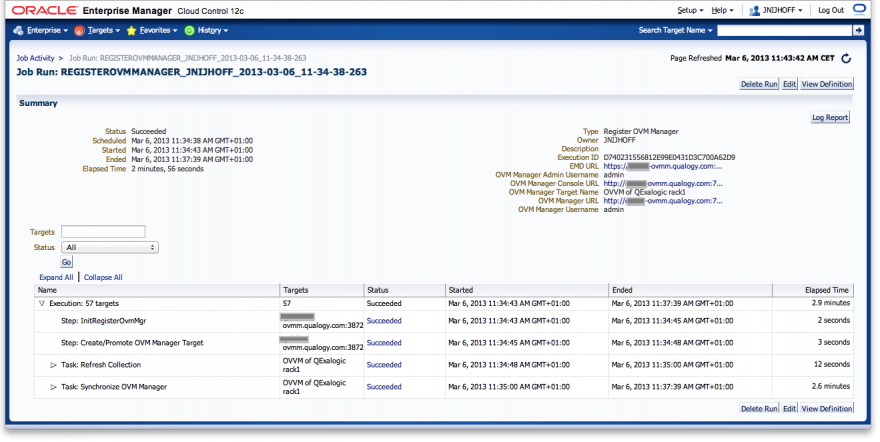This screenshot has height=442, width=880.
Task: Click the History clock icon
Action: pyautogui.click(x=190, y=30)
